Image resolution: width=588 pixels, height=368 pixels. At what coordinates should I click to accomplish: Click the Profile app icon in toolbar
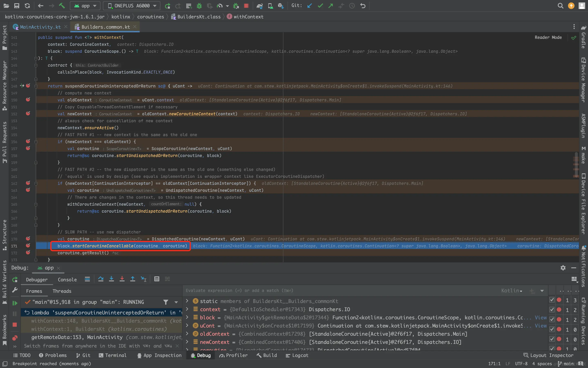(x=220, y=6)
